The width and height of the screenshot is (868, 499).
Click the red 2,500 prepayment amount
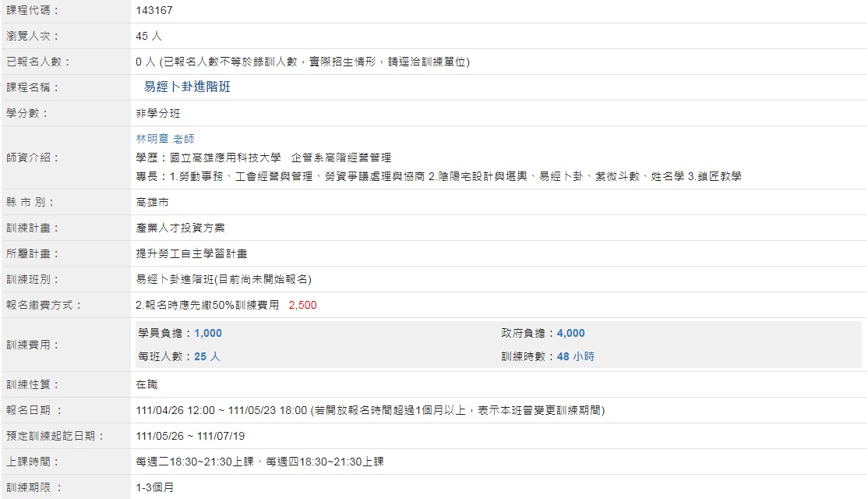(302, 305)
